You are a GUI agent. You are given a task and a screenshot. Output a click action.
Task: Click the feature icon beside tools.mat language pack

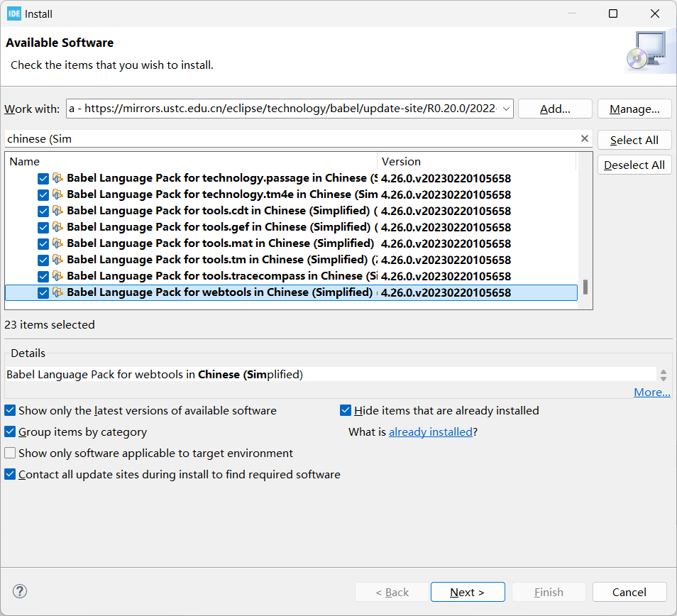pyautogui.click(x=58, y=243)
